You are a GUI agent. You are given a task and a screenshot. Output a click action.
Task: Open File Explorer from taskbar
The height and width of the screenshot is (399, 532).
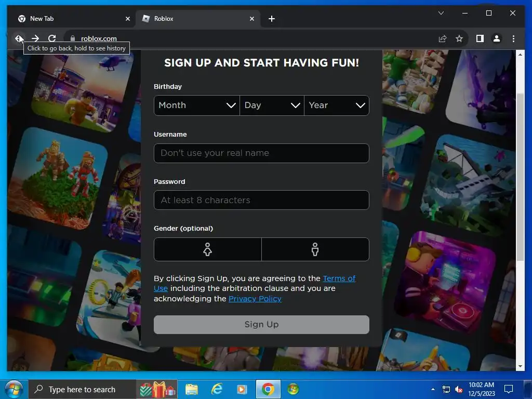(x=191, y=390)
